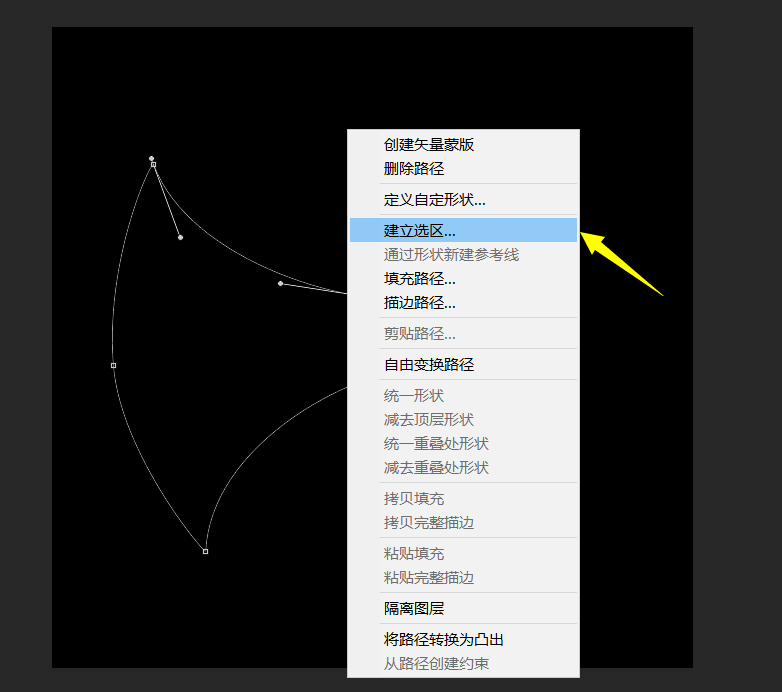Screen dimensions: 782x692
Task: Click the 从路径创建约束 entry
Action: point(463,663)
